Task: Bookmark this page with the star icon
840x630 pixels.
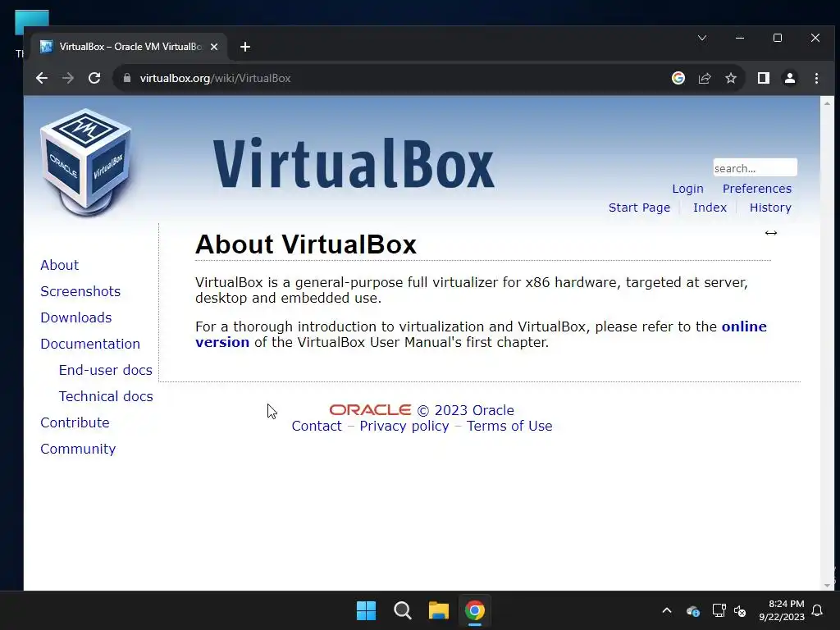Action: (x=731, y=78)
